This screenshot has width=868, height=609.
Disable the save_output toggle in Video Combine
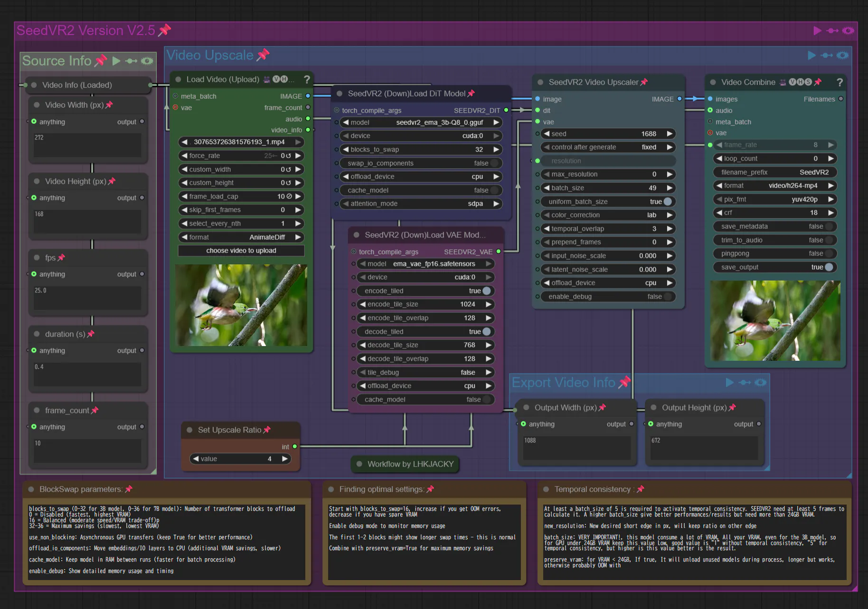tap(829, 267)
